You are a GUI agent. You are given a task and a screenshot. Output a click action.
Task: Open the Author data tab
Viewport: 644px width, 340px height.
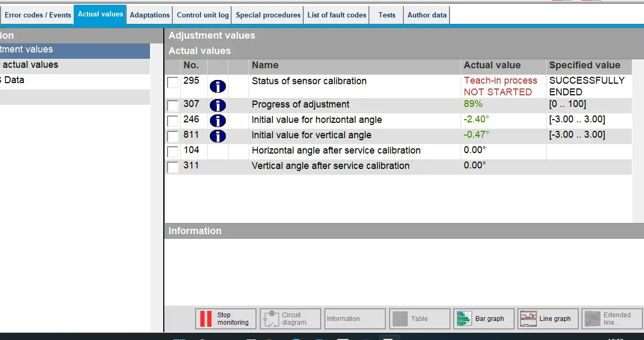(x=427, y=15)
